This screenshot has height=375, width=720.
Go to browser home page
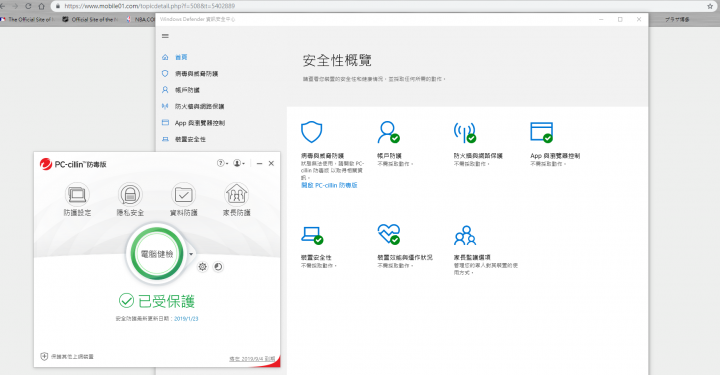click(x=41, y=6)
